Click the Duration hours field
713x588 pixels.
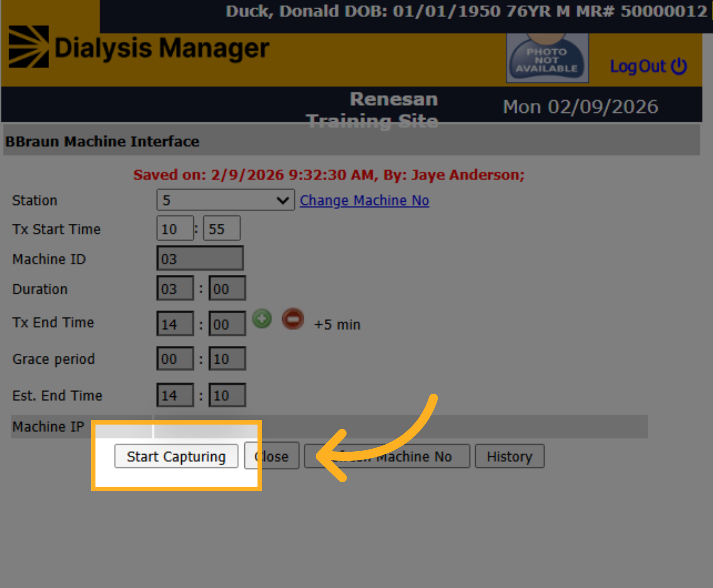(x=175, y=288)
